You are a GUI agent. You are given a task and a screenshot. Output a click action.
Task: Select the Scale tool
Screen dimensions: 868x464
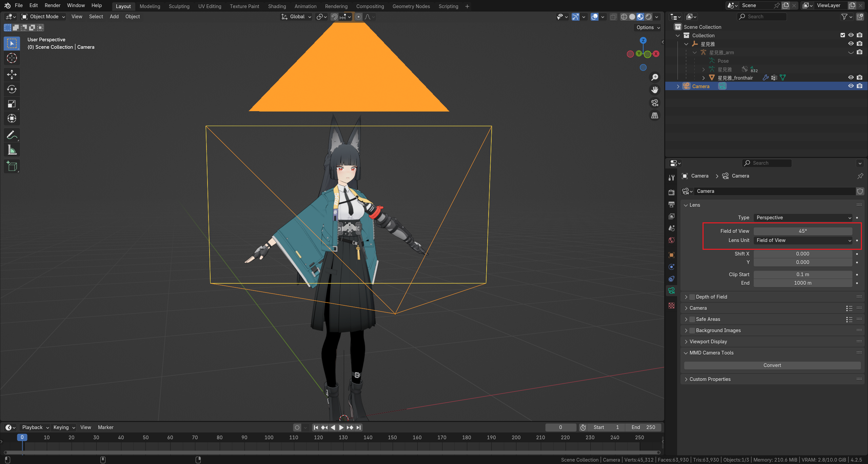tap(12, 104)
